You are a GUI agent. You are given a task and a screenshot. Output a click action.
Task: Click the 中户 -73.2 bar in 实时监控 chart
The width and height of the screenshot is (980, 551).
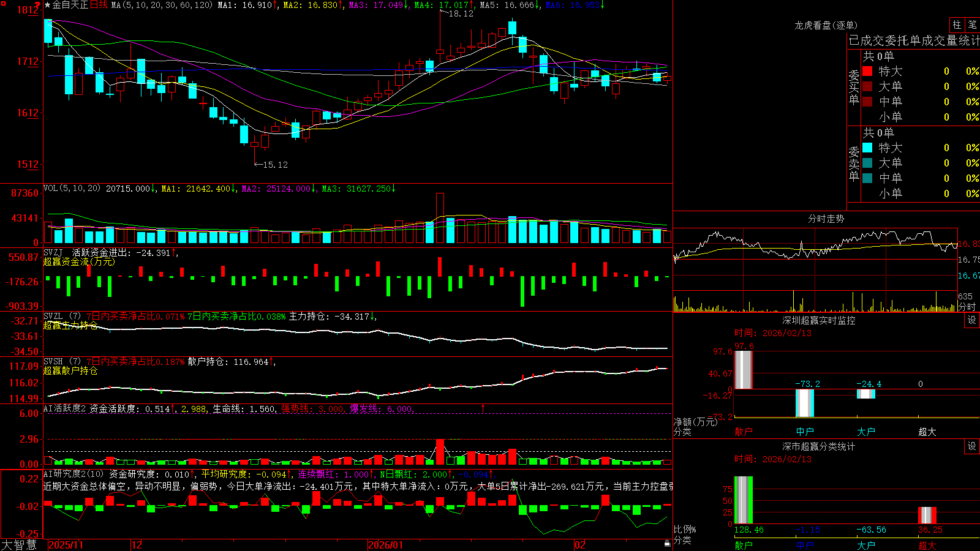point(805,403)
